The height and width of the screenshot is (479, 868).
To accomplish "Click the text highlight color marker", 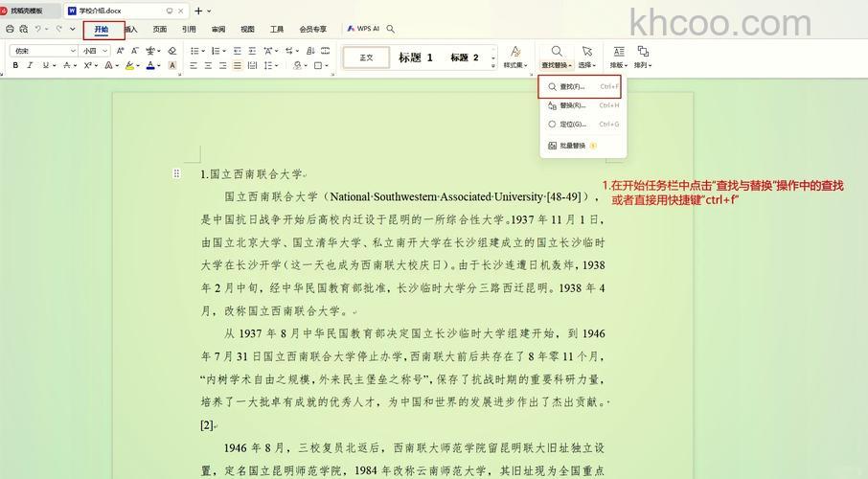I will click(x=129, y=65).
